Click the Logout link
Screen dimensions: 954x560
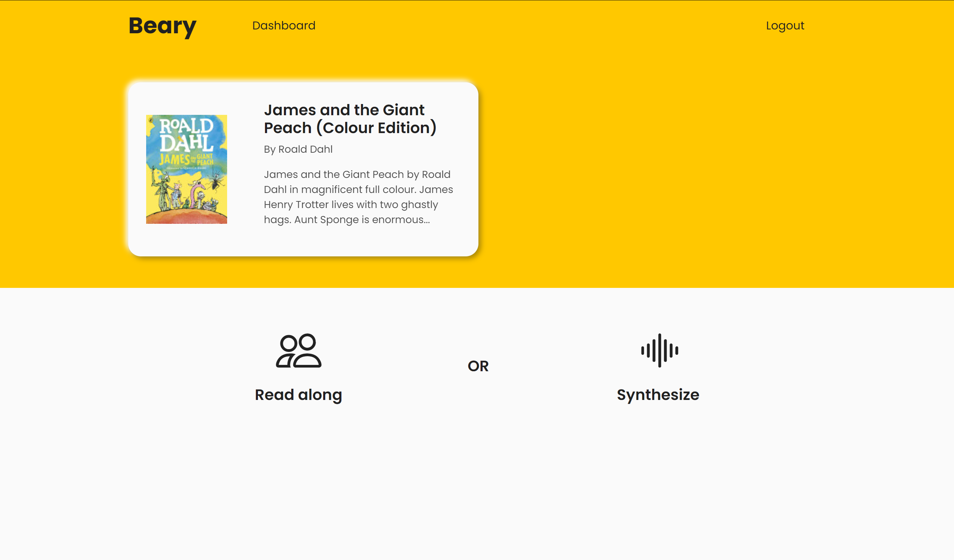(x=785, y=25)
